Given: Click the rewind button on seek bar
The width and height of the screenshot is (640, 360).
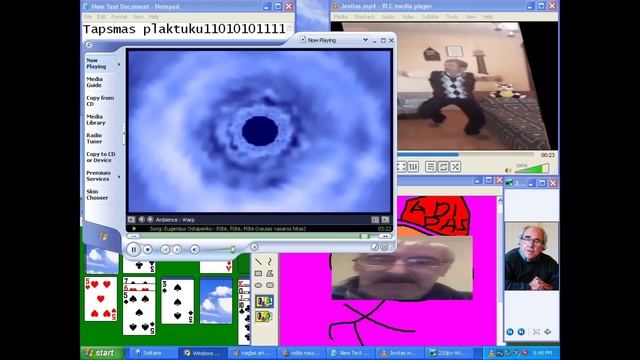Looking at the screenshot, I should [133, 236].
